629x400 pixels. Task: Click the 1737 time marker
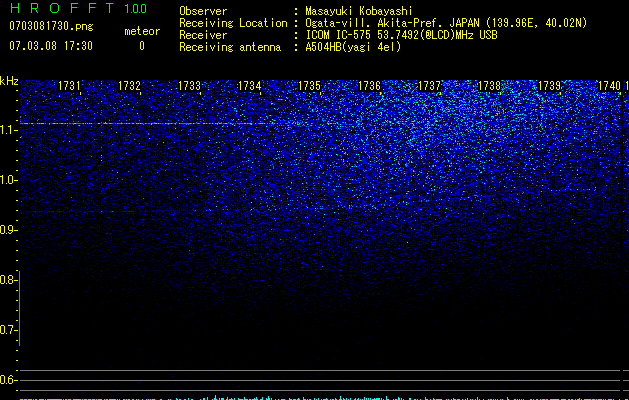tap(429, 86)
